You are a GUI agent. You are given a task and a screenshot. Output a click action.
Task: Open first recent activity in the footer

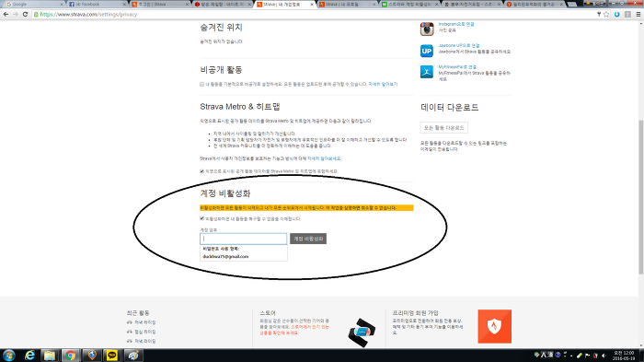tap(145, 322)
